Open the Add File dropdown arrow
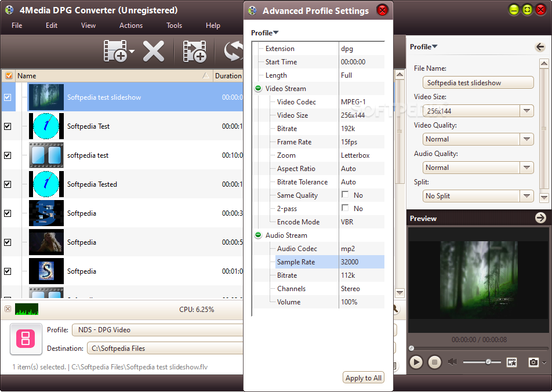 click(132, 52)
